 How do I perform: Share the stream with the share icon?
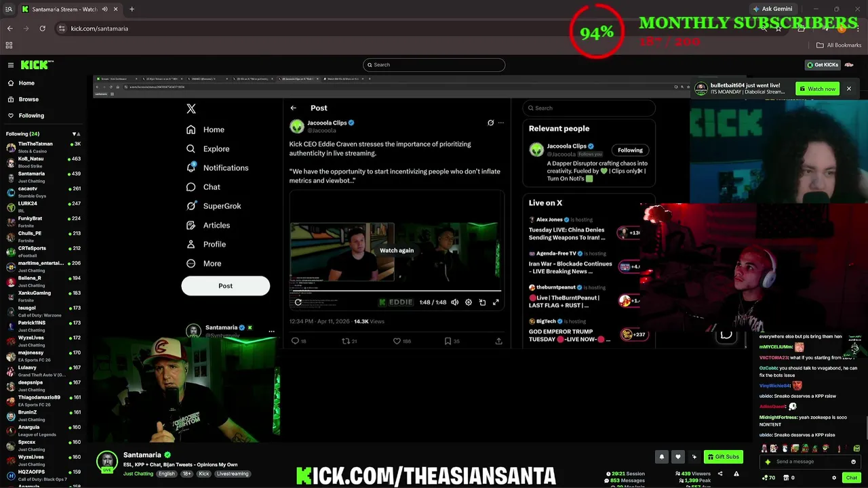coord(720,474)
